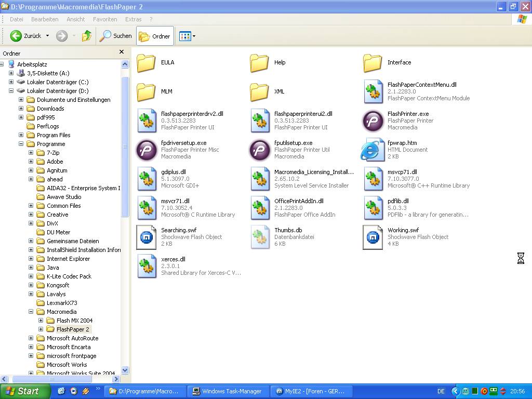Open the ? help menu
This screenshot has height=399, width=532.
click(151, 19)
